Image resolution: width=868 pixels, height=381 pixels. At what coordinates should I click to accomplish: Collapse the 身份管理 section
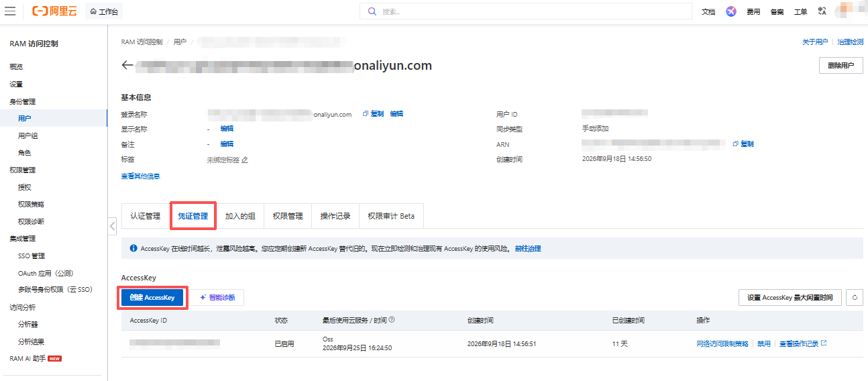pos(23,101)
